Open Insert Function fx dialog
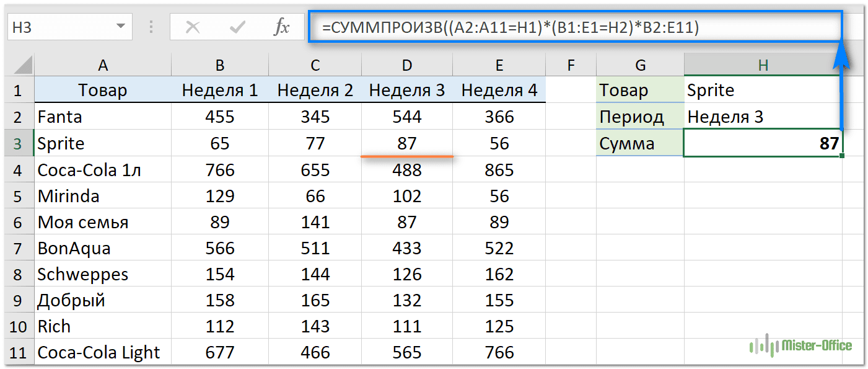Image resolution: width=868 pixels, height=369 pixels. (281, 27)
